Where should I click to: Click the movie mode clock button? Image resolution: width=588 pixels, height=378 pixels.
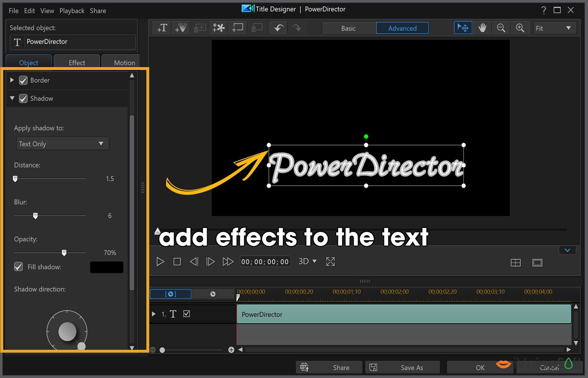pos(213,294)
